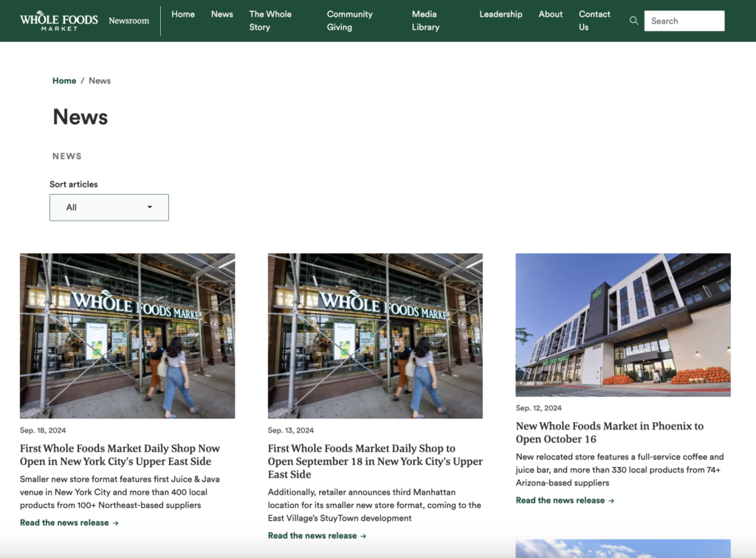This screenshot has width=756, height=558.
Task: Click the large News page heading
Action: point(80,117)
